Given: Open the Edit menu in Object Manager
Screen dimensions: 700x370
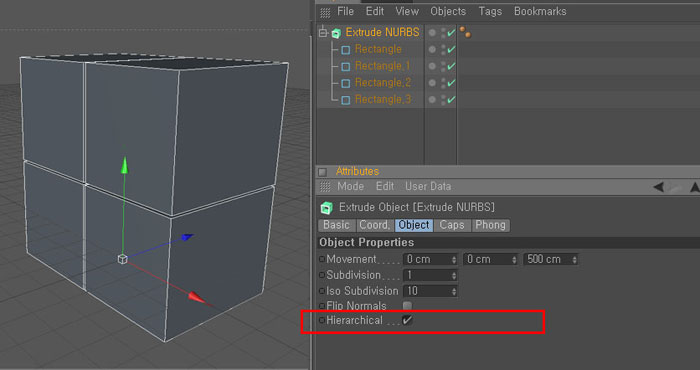Looking at the screenshot, I should click(375, 11).
